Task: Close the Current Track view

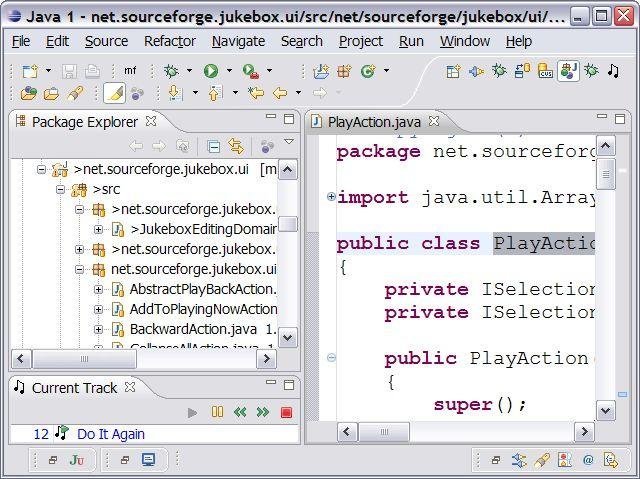Action: 130,387
